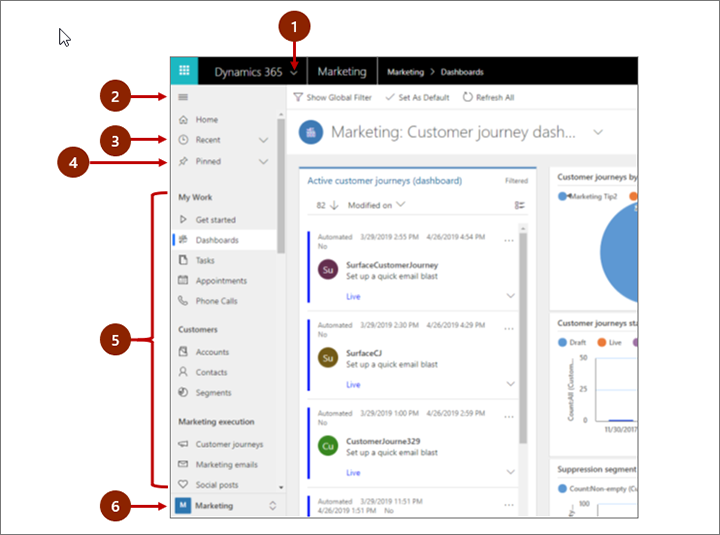Click the Refresh All circular arrow icon

(467, 97)
